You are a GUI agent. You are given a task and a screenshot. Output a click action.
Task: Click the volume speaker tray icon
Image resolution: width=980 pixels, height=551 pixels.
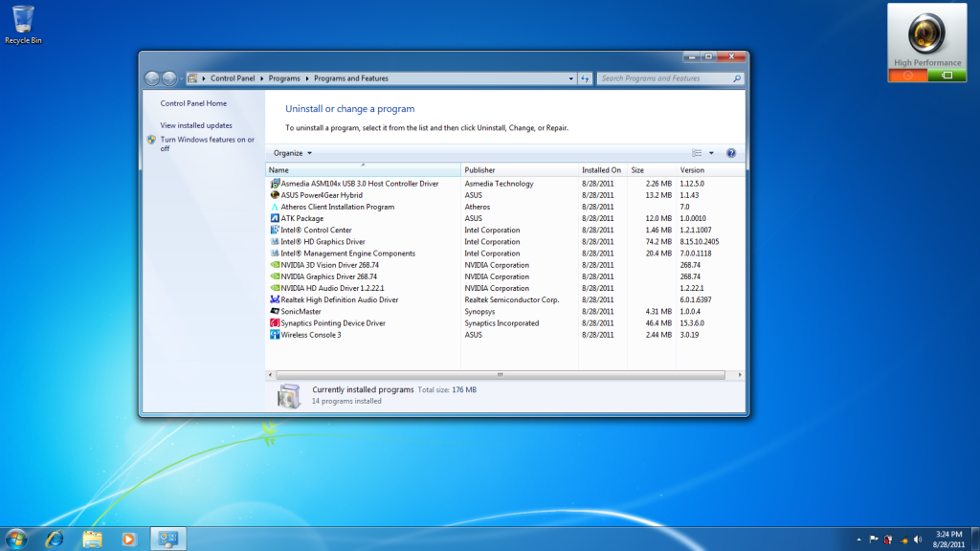pos(919,539)
